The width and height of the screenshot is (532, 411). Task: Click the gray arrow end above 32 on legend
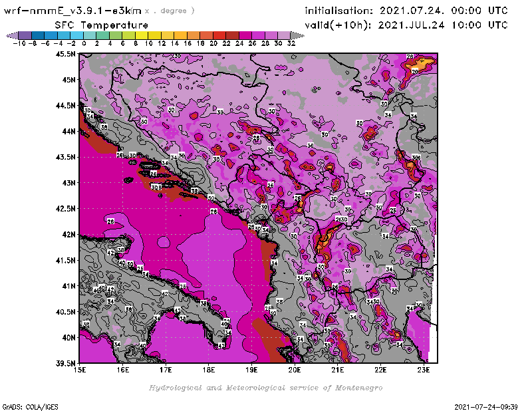pyautogui.click(x=297, y=35)
